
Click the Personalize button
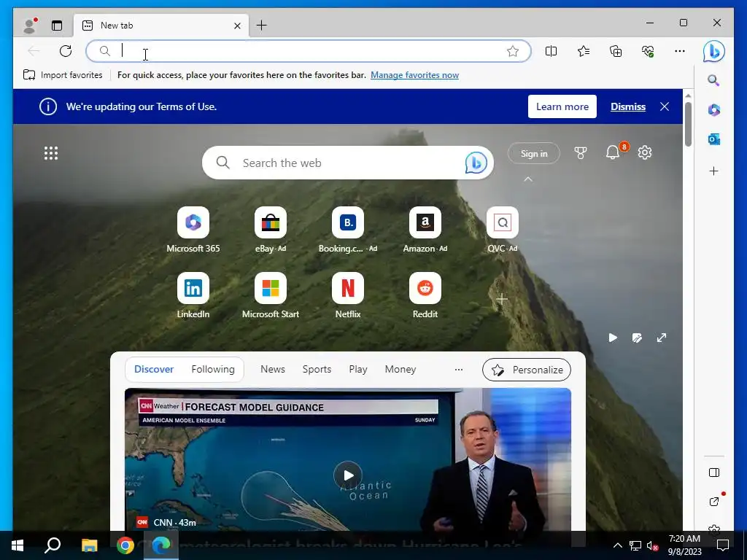[x=527, y=370]
